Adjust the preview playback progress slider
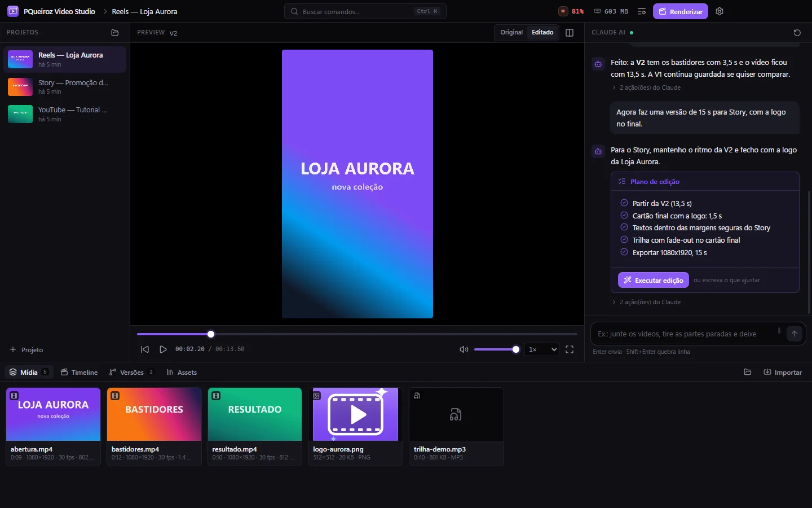The width and height of the screenshot is (812, 508). click(357, 334)
